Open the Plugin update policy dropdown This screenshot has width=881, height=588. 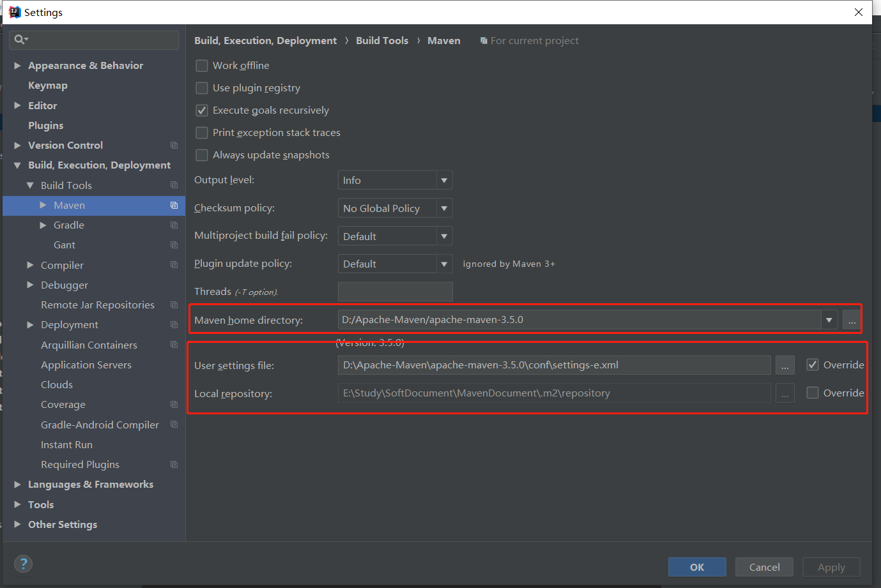click(395, 264)
